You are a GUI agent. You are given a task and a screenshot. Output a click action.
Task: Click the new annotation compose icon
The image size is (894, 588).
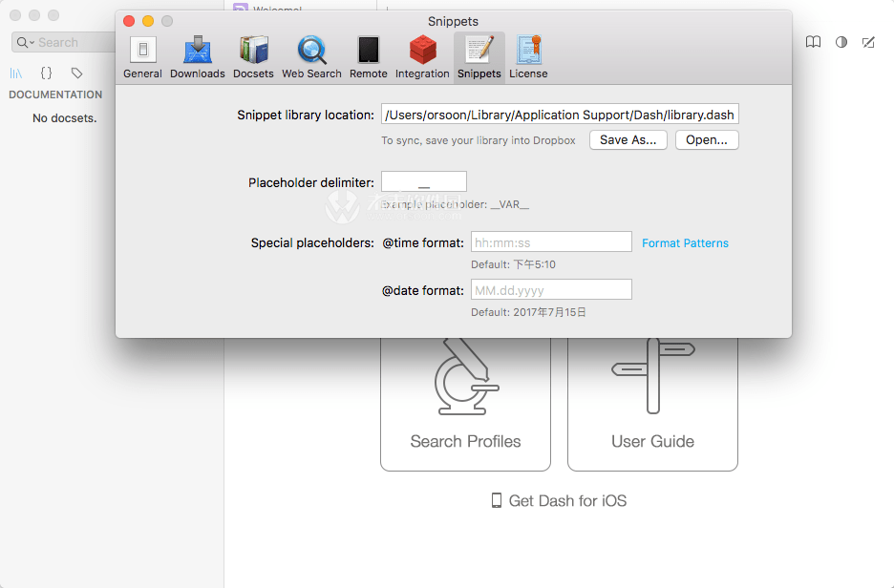click(867, 42)
